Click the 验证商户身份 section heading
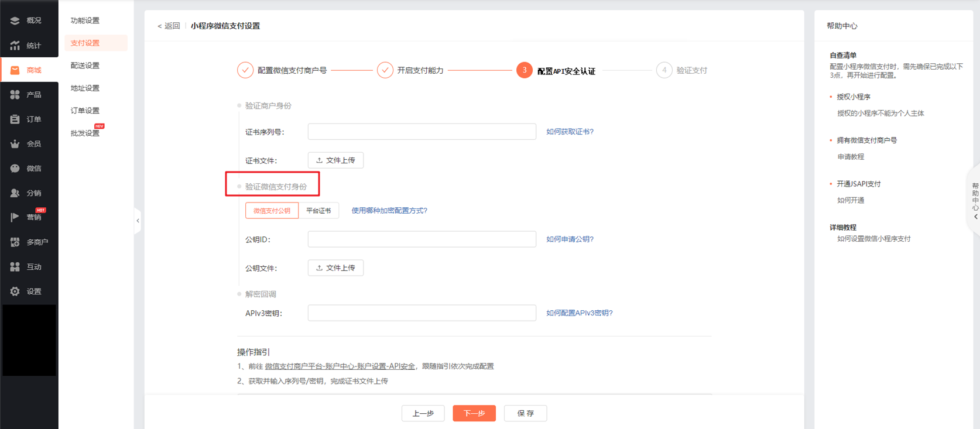Image resolution: width=980 pixels, height=429 pixels. [x=268, y=106]
